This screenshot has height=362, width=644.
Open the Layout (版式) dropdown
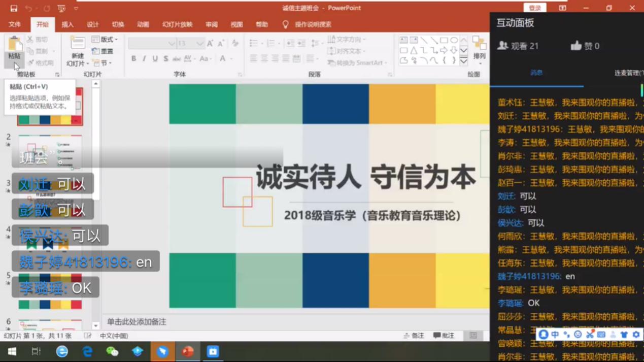[105, 39]
